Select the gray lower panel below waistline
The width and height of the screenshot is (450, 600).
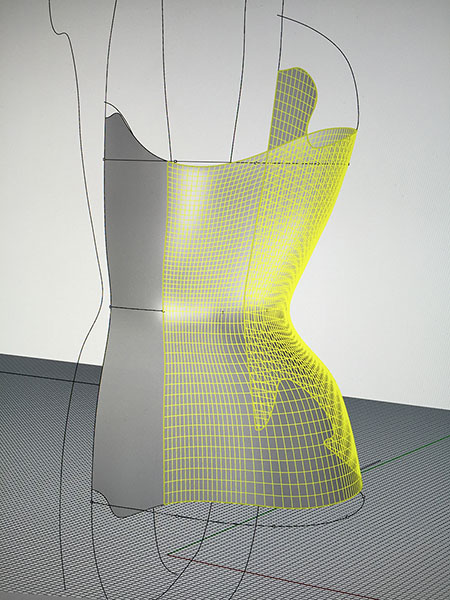130,406
